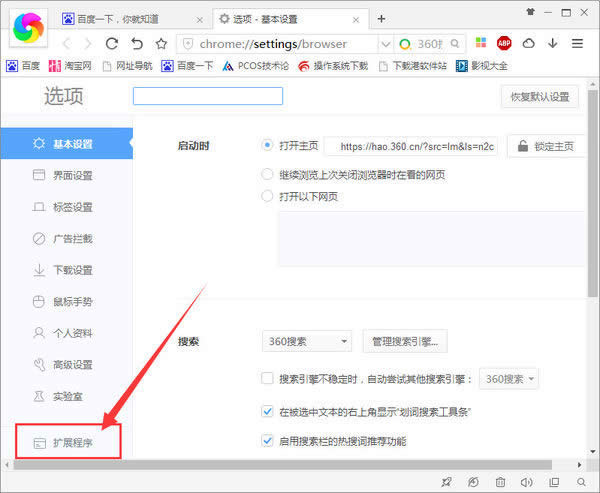The image size is (600, 493).
Task: Toggle sound with the speaker icon
Action: coord(527,482)
